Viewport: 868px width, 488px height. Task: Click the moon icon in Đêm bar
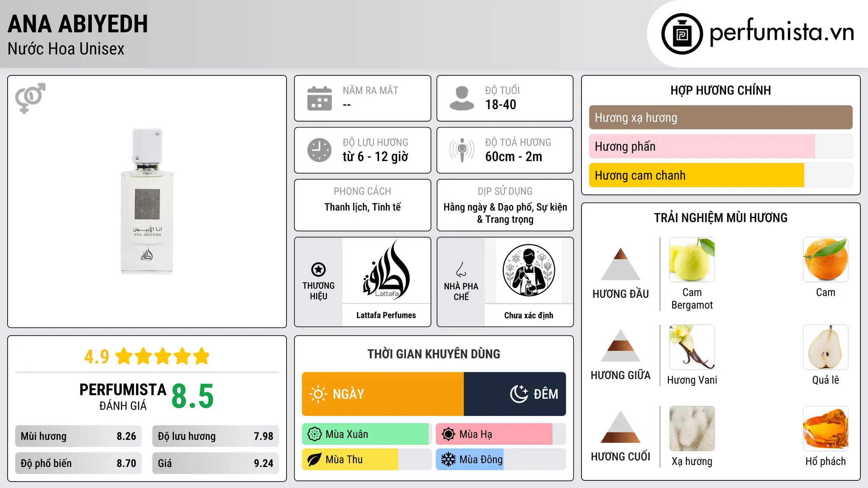(519, 394)
